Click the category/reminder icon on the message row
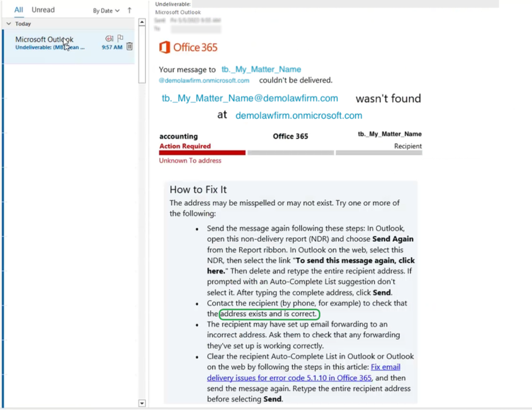The height and width of the screenshot is (410, 532). pos(109,38)
